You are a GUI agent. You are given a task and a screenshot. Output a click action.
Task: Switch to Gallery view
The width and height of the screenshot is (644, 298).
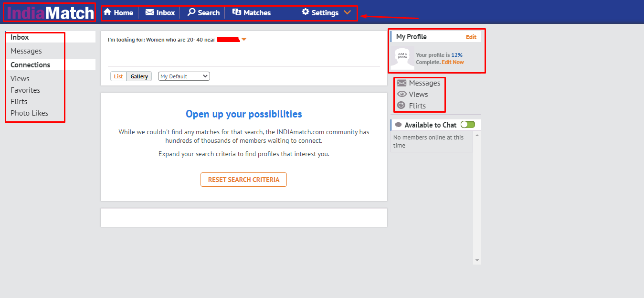coord(139,76)
